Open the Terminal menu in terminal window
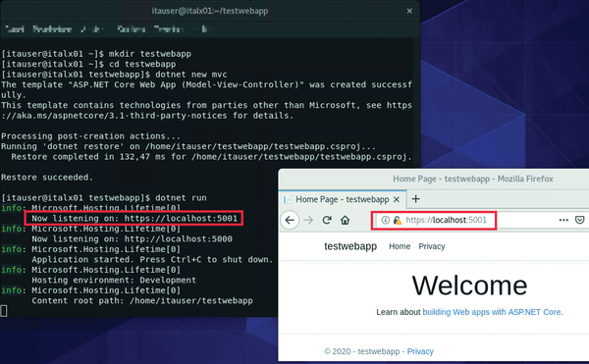This screenshot has width=589, height=364. click(x=169, y=28)
